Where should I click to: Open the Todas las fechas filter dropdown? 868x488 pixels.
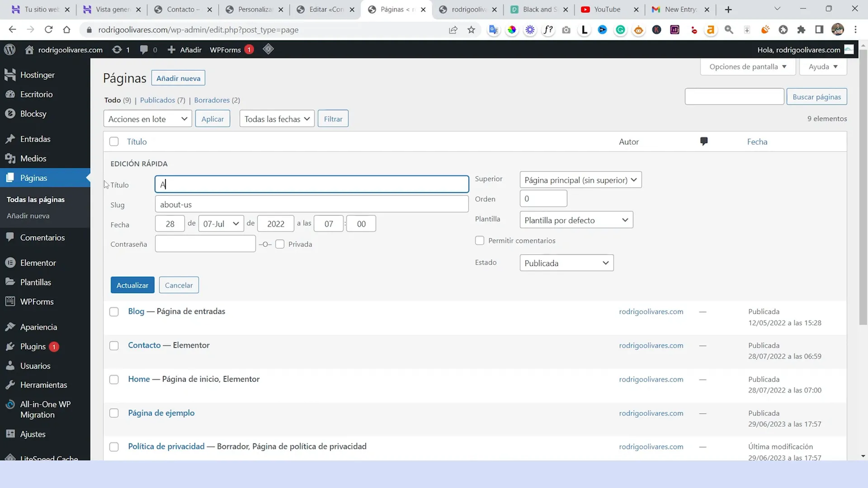click(276, 118)
